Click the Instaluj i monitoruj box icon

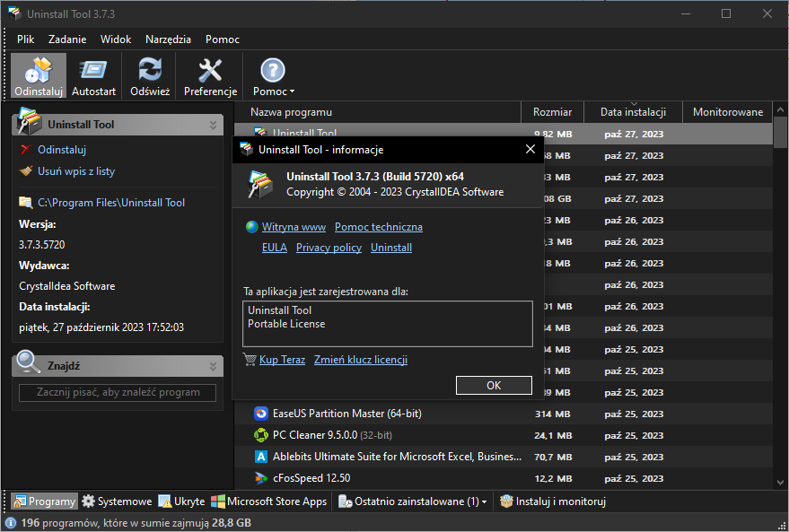506,501
